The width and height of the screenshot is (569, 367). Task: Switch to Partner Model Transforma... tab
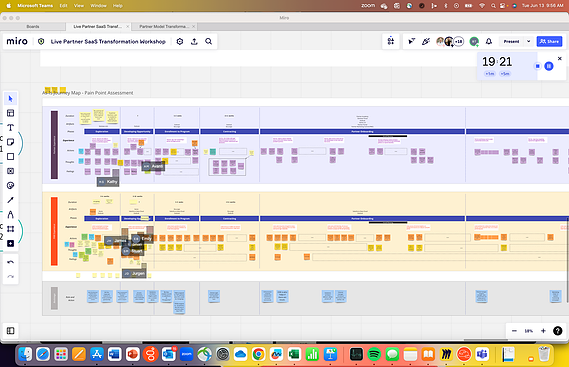coord(164,26)
